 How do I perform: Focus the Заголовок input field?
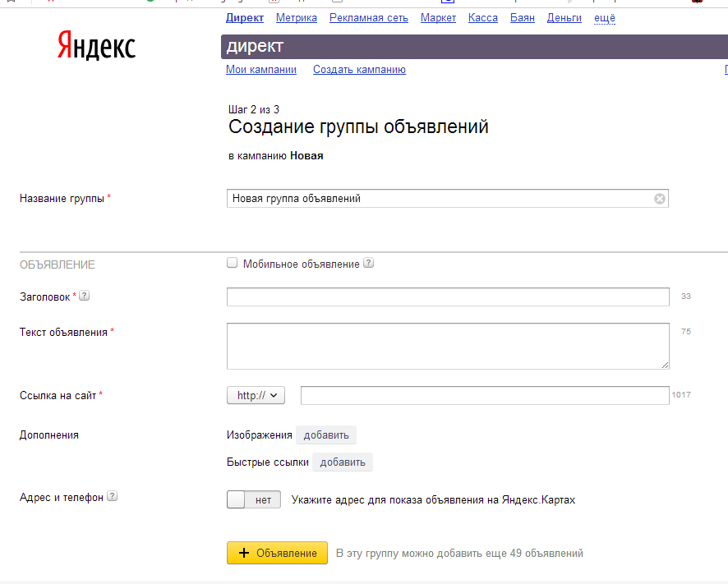tap(448, 297)
